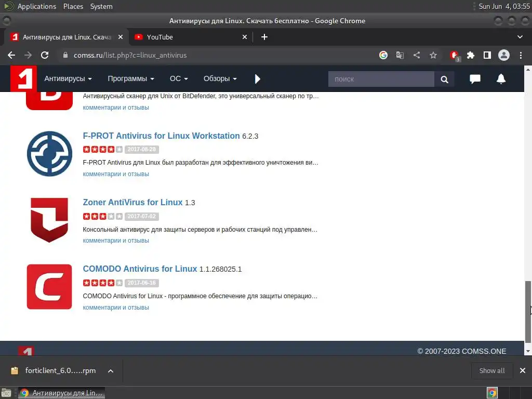
Task: Share this page via share icon
Action: (417, 55)
